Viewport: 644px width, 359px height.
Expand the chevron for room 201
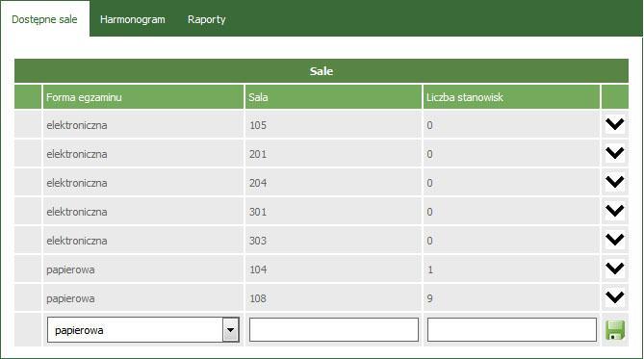[615, 153]
